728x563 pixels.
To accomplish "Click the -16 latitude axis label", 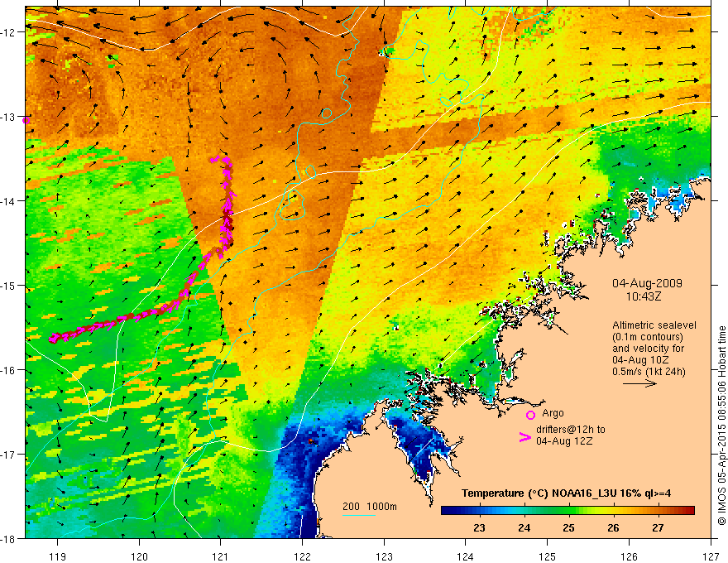I will pos(8,370).
